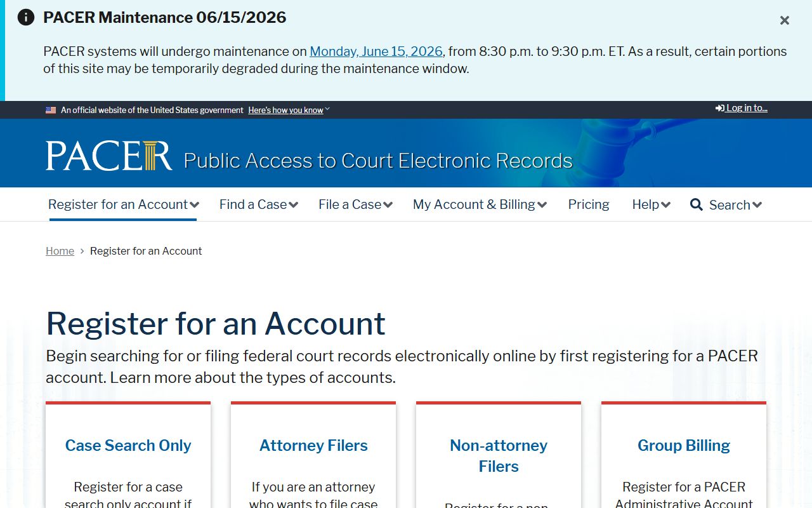812x508 pixels.
Task: Open the File a Case menu
Action: tap(355, 204)
